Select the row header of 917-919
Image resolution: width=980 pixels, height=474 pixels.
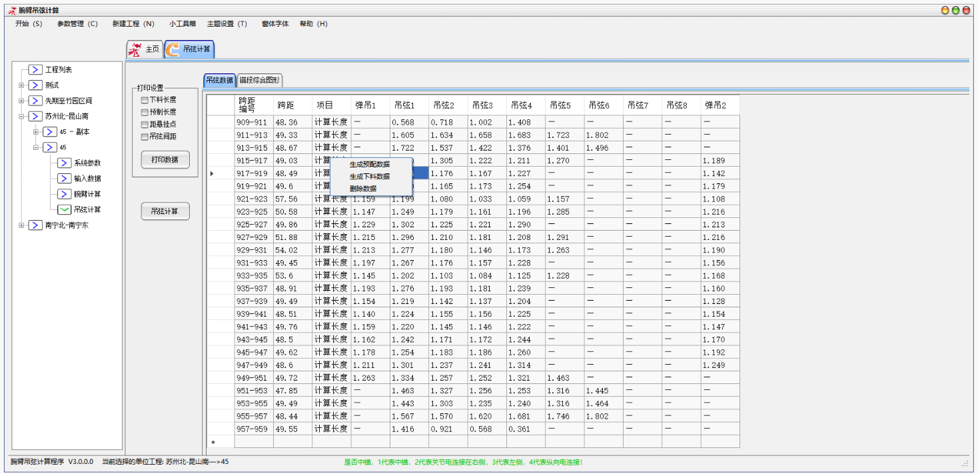(x=220, y=173)
